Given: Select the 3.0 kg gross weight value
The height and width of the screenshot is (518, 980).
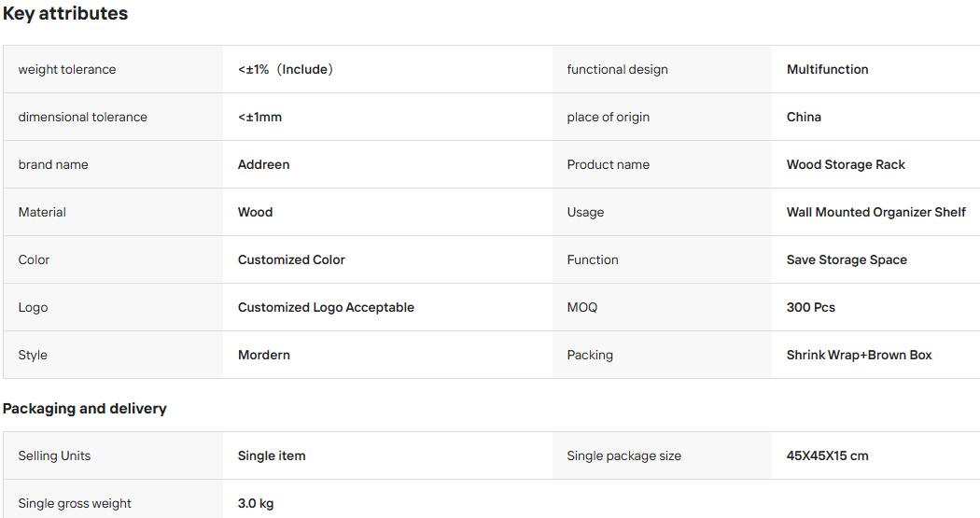Looking at the screenshot, I should pos(256,503).
